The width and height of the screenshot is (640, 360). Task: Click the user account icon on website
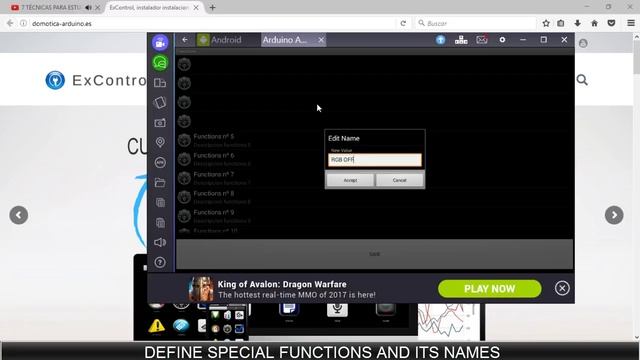click(583, 43)
